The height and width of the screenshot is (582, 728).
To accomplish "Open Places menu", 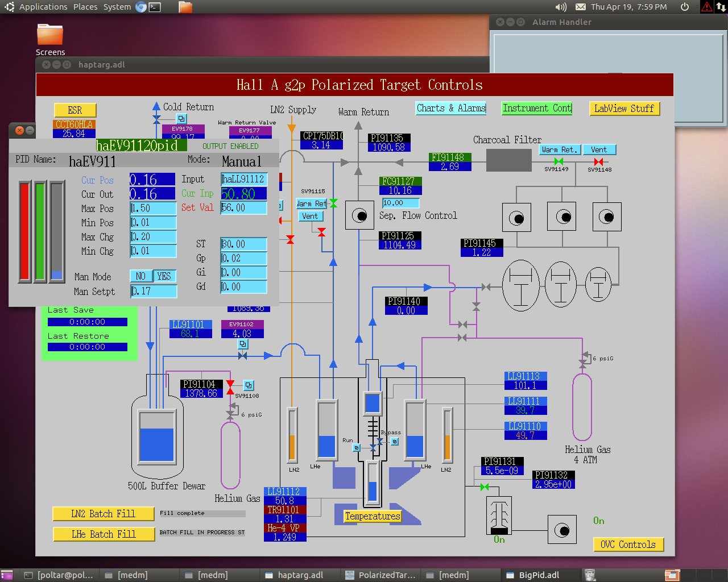I will [x=85, y=7].
